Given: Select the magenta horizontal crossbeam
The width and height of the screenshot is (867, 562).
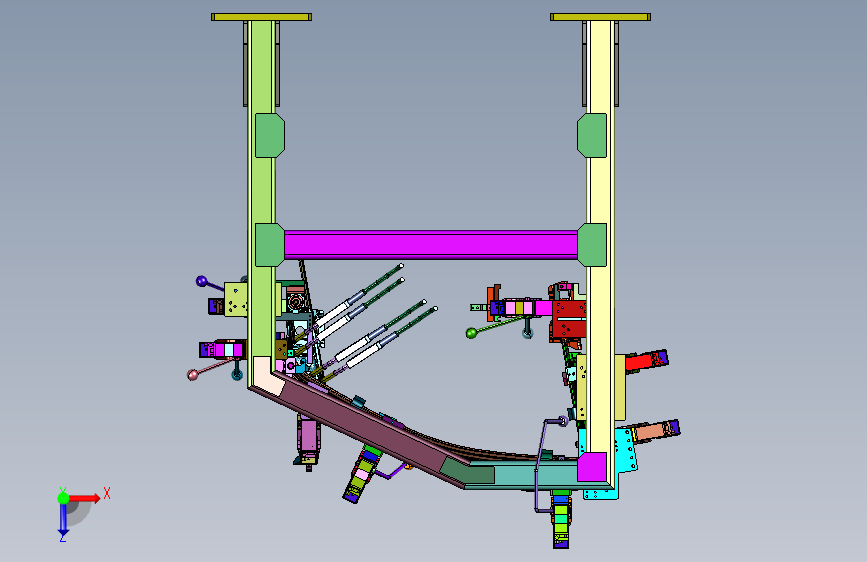Looking at the screenshot, I should click(431, 245).
